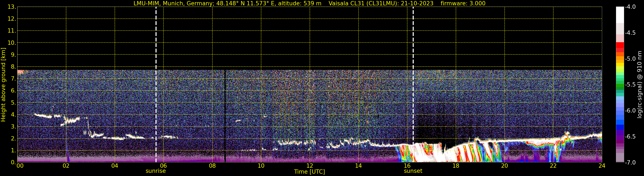Click the colorbar tick label "-5.5"
Viewport: 644px width, 176px height.
tap(630, 85)
